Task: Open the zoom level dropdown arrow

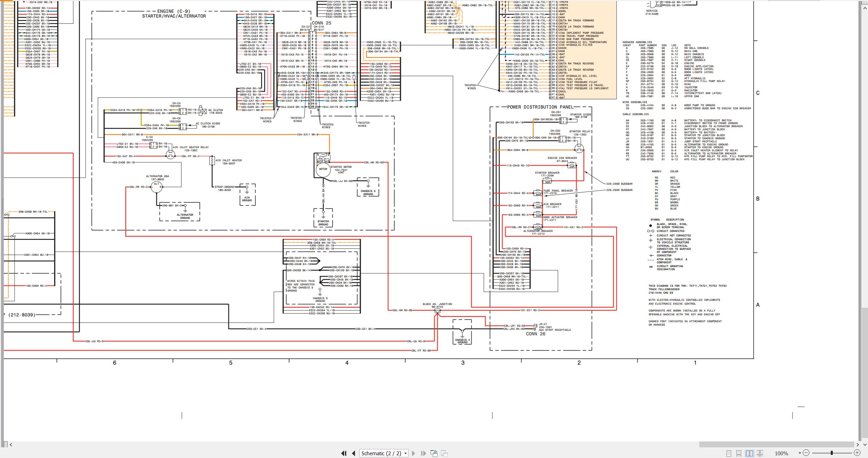Action: tap(800, 453)
